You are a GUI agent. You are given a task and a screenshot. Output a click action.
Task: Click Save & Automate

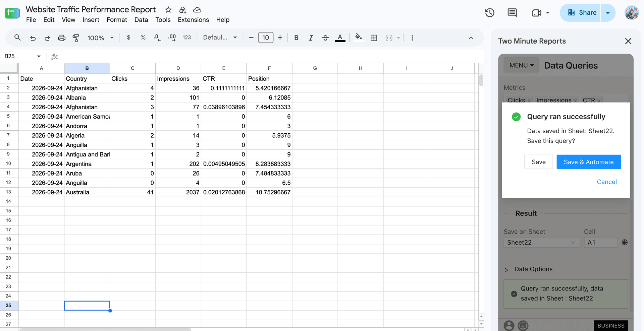[588, 162]
